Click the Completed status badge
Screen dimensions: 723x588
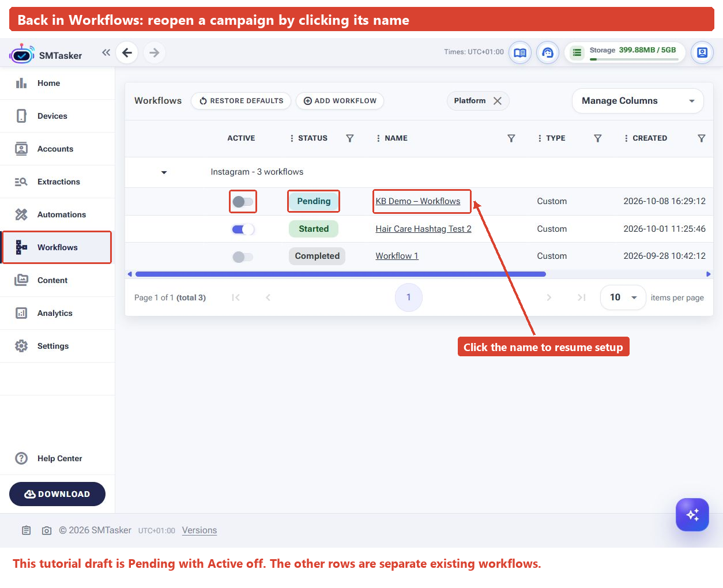317,256
